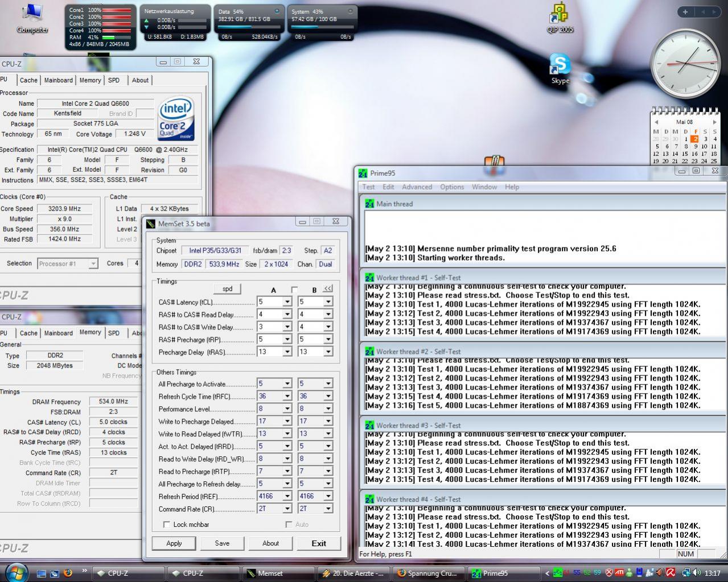Open Precharge Delay tRAS channel B dropdown

pyautogui.click(x=328, y=352)
